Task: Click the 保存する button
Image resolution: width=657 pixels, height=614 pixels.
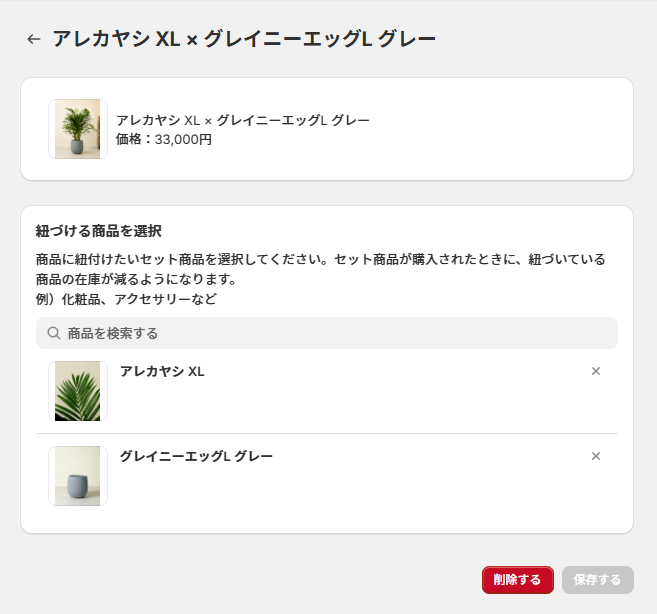Action: 598,580
